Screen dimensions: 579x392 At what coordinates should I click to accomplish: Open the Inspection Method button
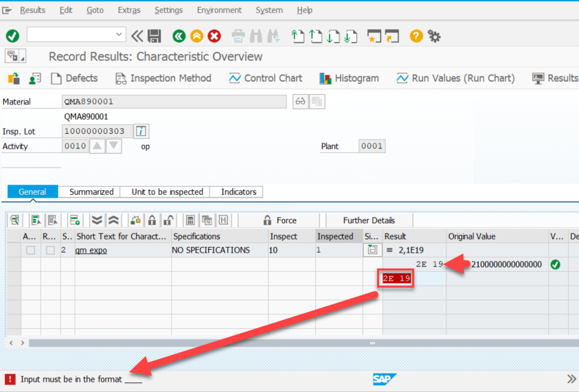(x=163, y=78)
